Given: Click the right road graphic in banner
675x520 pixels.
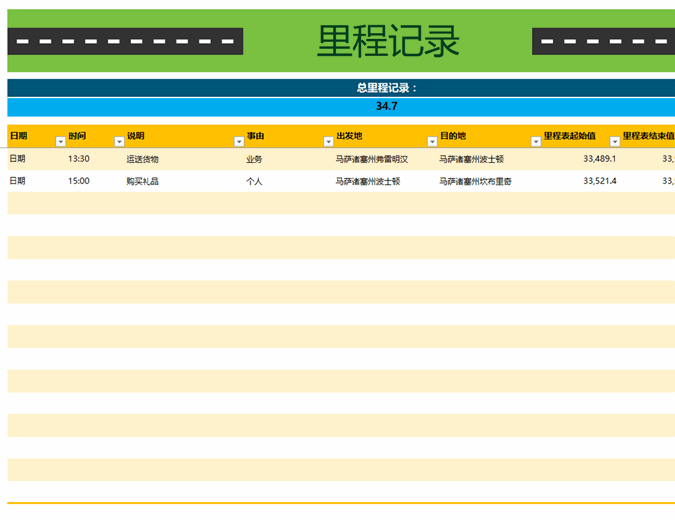Looking at the screenshot, I should (603, 41).
